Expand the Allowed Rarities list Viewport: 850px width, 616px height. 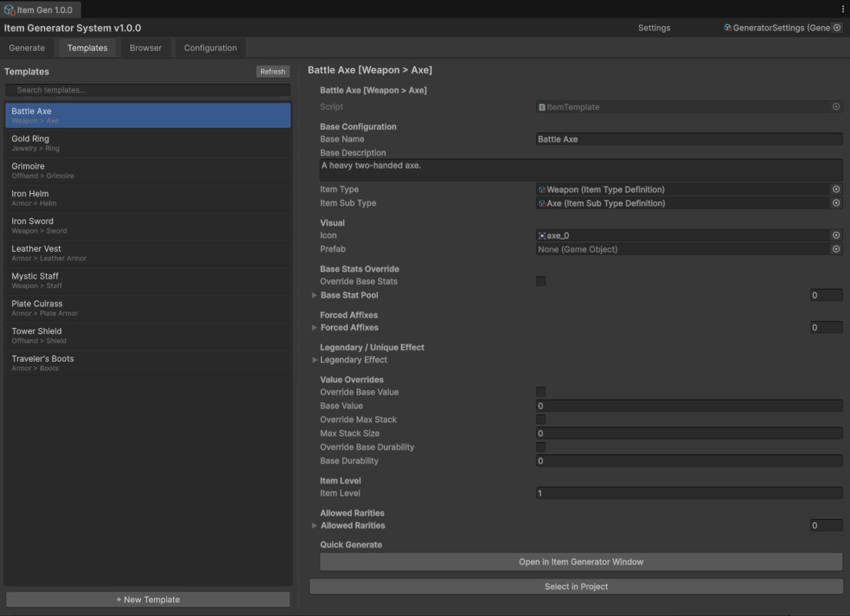click(314, 525)
